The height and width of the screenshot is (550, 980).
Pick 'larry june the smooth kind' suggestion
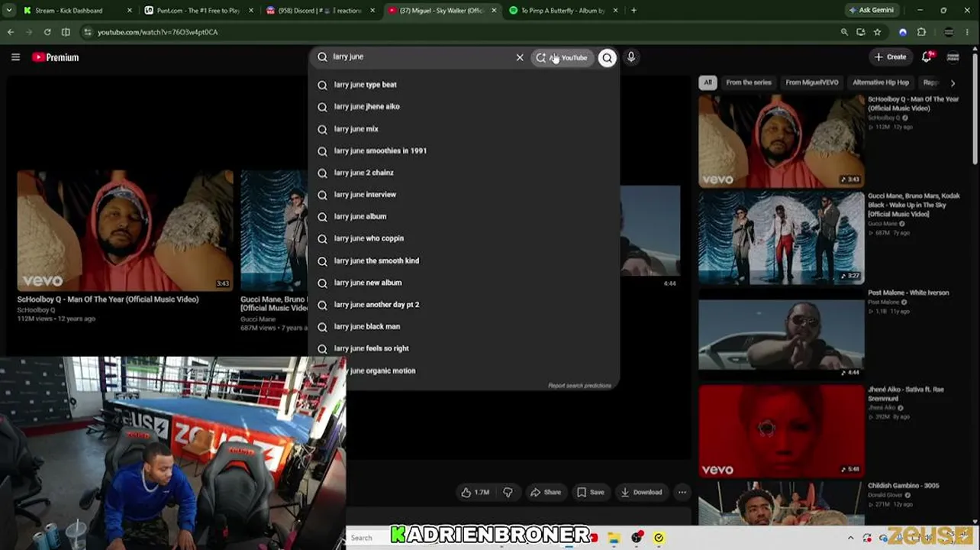(x=464, y=260)
